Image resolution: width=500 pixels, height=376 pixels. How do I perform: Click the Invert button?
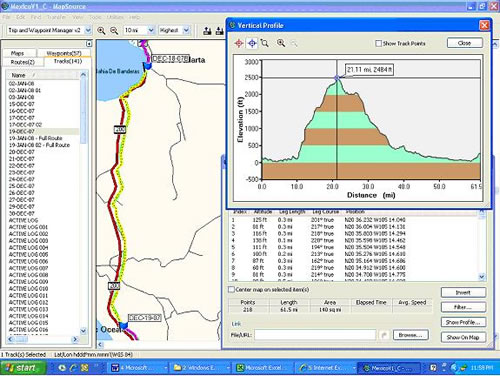point(463,292)
